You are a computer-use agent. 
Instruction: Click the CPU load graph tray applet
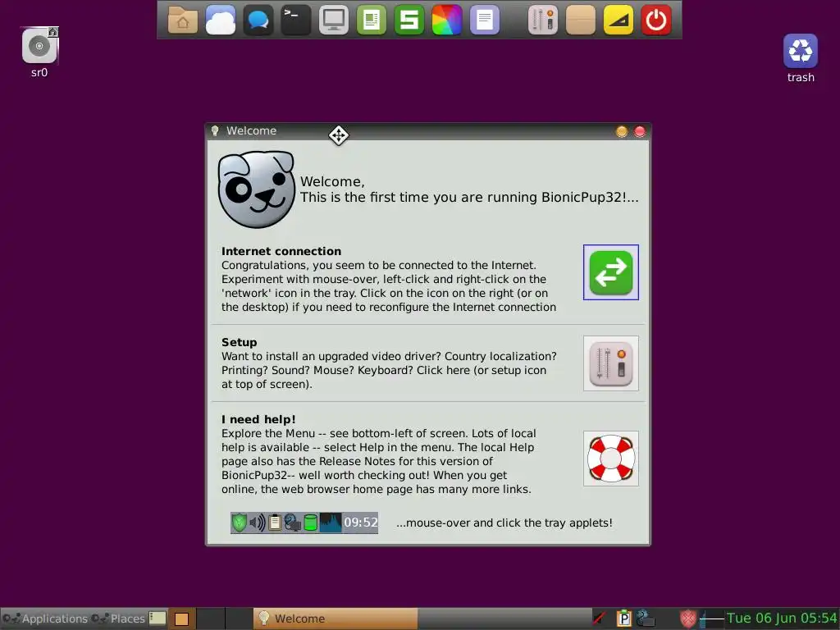coord(712,619)
